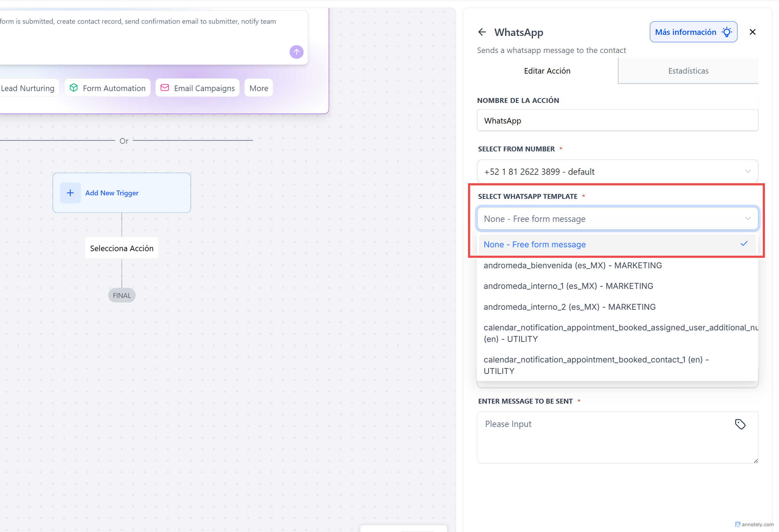The image size is (779, 532).
Task: Click the Selecciona Acción node
Action: (121, 248)
